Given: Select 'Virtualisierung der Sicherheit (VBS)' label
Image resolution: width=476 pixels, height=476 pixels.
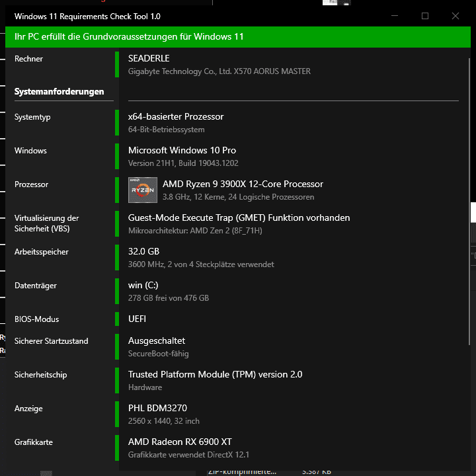Looking at the screenshot, I should tap(46, 223).
